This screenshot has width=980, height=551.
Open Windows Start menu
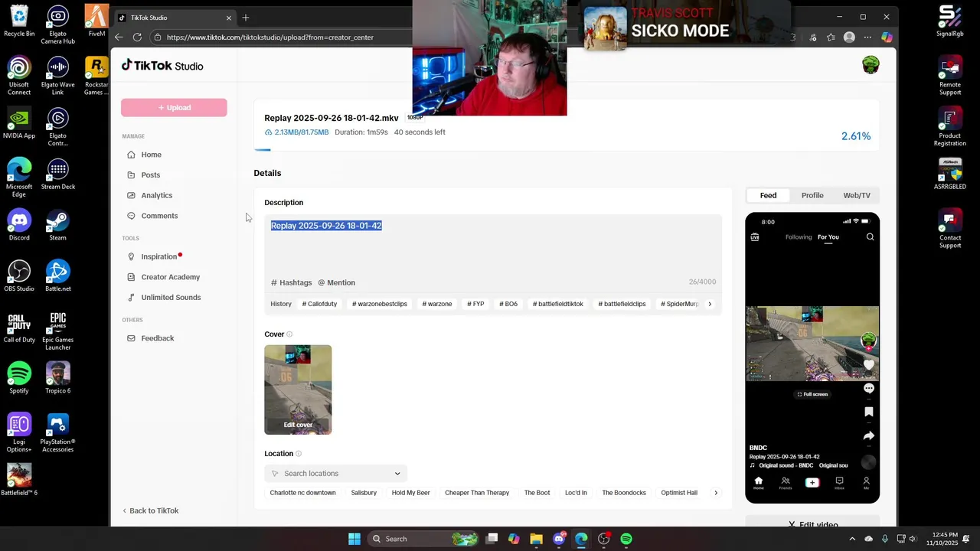[354, 539]
